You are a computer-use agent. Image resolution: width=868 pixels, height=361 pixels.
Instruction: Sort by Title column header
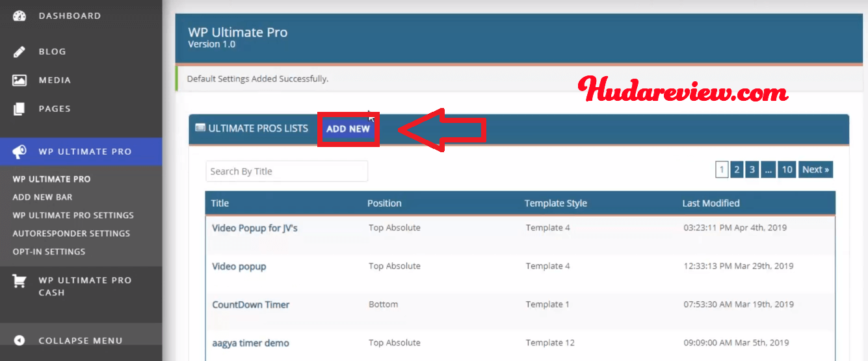(x=220, y=203)
